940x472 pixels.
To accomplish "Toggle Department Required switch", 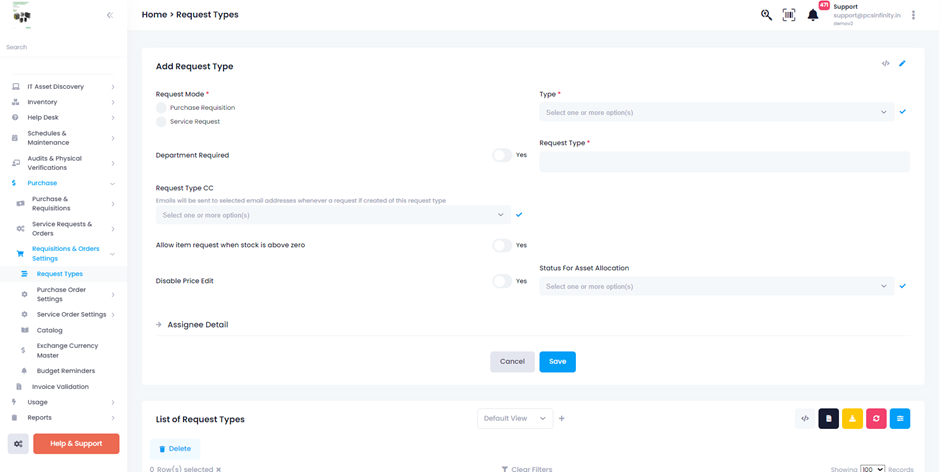I will 502,155.
